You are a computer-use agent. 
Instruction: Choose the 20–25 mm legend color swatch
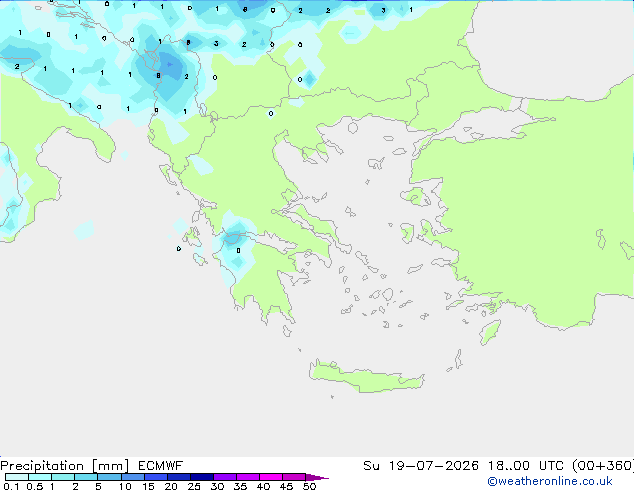(x=179, y=477)
